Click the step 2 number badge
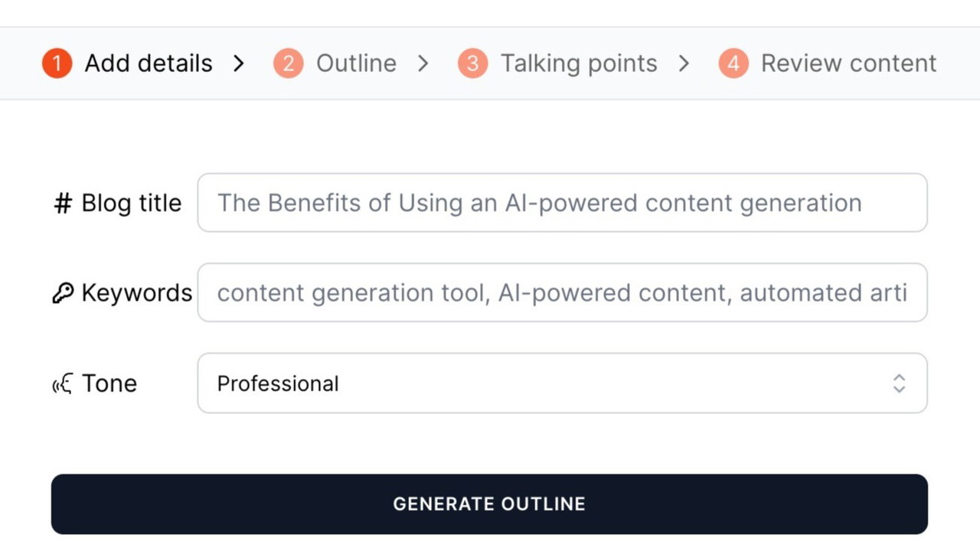The width and height of the screenshot is (980, 551). pyautogui.click(x=289, y=64)
